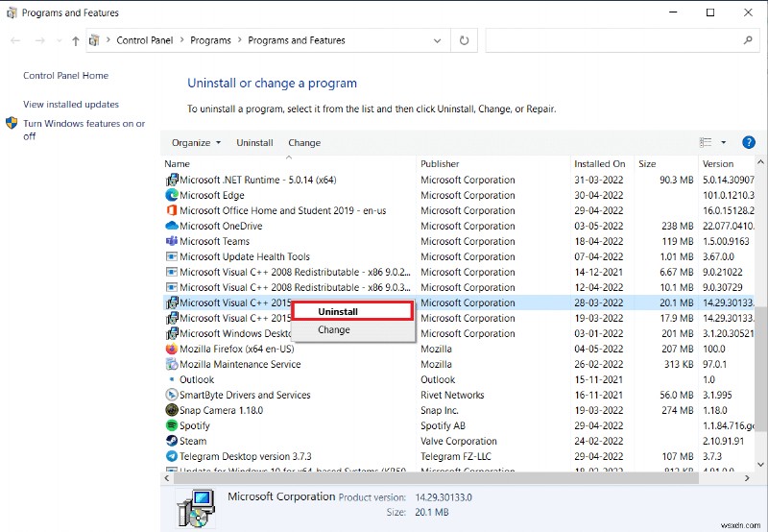The height and width of the screenshot is (532, 768).
Task: Click Uninstall in the toolbar
Action: pyautogui.click(x=254, y=142)
